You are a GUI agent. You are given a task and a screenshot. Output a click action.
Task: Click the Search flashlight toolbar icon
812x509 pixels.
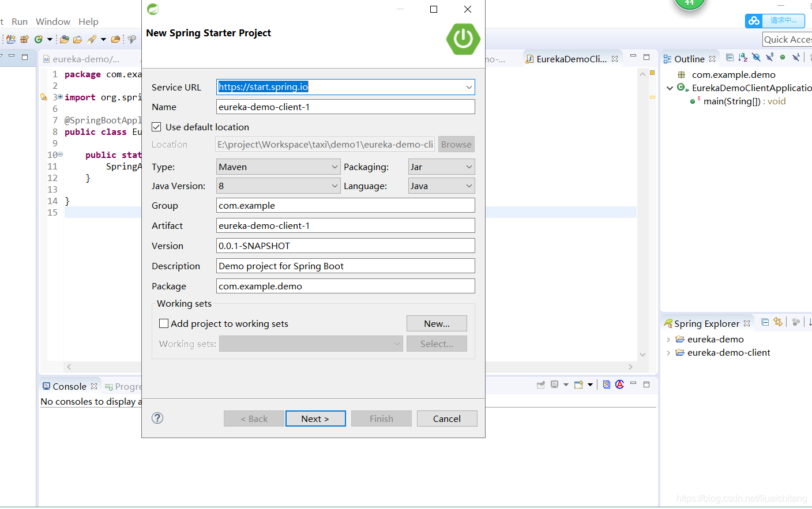pos(92,39)
